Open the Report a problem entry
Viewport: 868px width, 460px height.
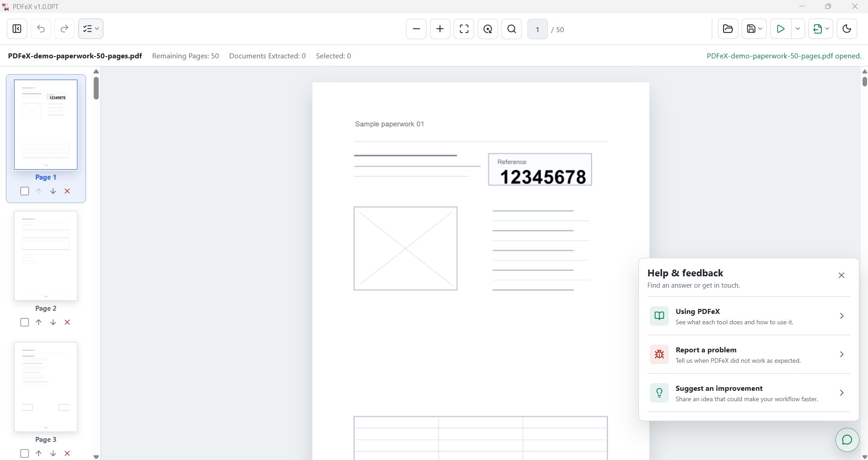point(748,354)
